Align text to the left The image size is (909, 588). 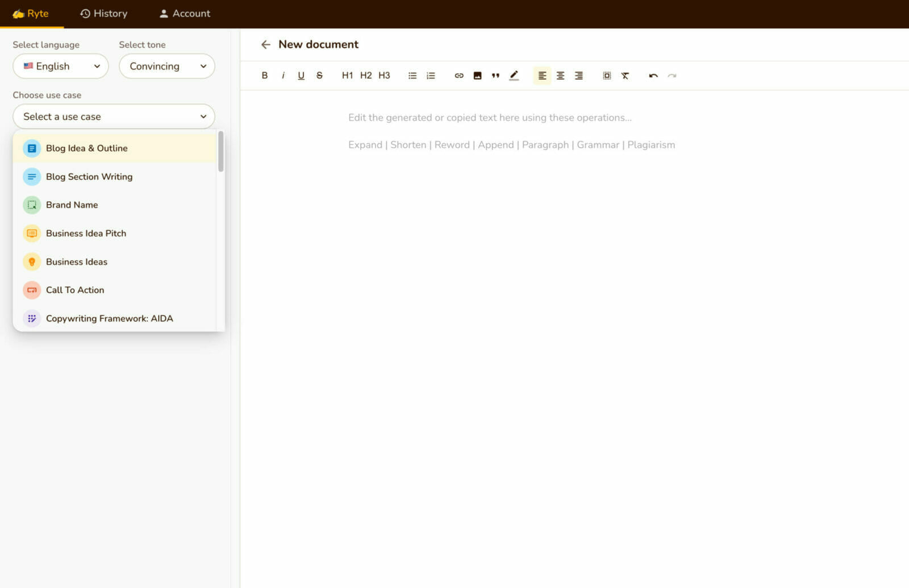pos(542,76)
